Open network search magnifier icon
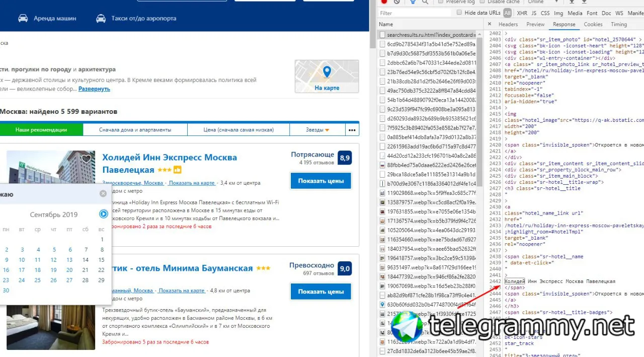The height and width of the screenshot is (357, 644). pyautogui.click(x=425, y=2)
